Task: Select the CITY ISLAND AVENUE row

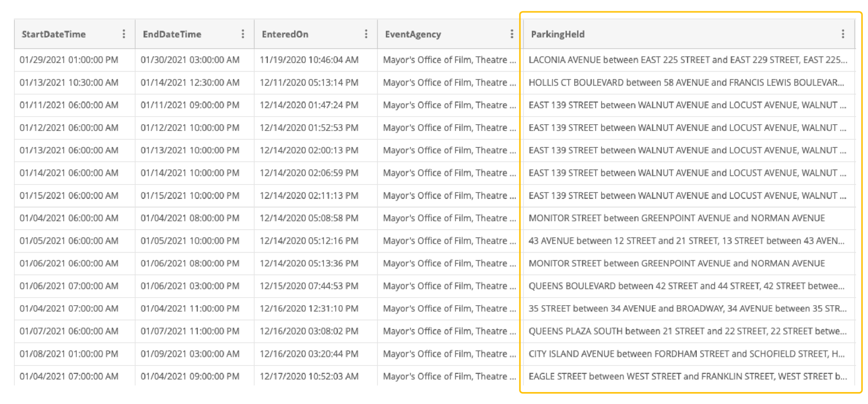Action: 678,354
